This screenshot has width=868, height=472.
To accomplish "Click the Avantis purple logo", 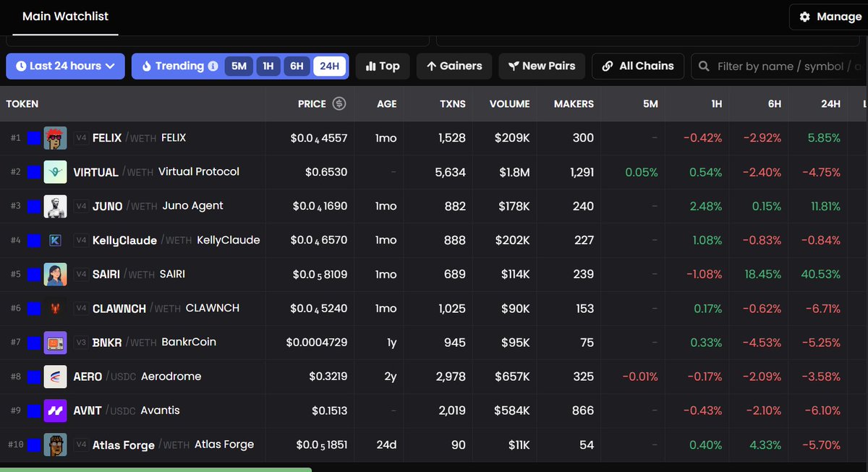I will pos(56,411).
